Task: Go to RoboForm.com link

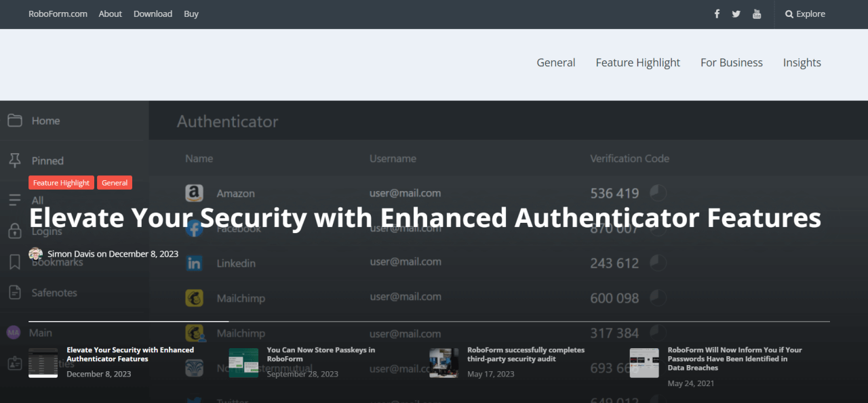Action: click(58, 14)
